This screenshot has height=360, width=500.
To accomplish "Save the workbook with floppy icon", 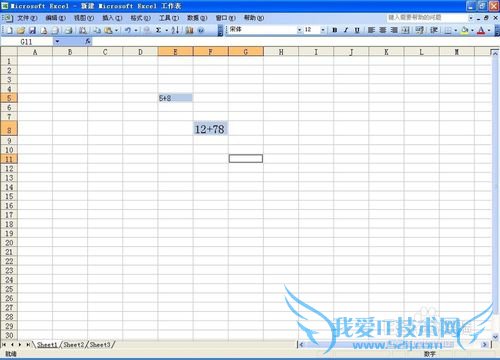I will tap(32, 30).
